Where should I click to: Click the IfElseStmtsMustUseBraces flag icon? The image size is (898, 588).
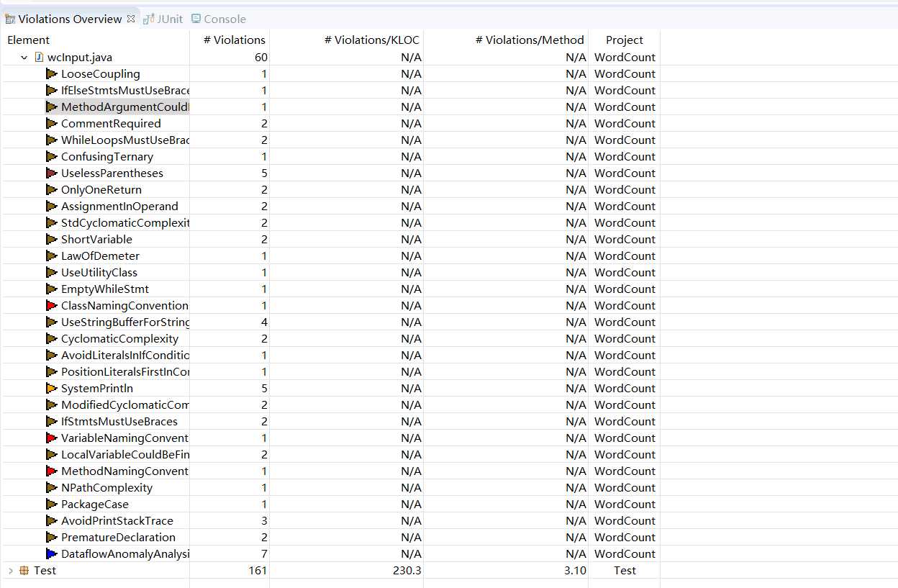pos(51,91)
